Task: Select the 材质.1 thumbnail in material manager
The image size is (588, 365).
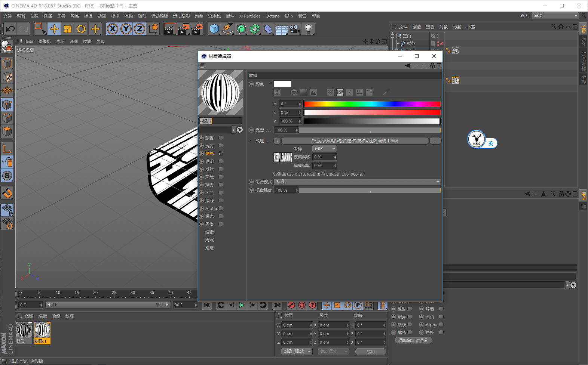Action: pos(42,332)
